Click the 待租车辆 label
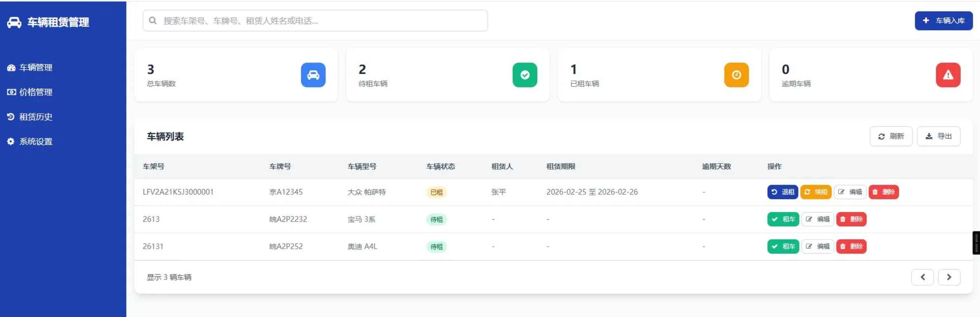The height and width of the screenshot is (317, 980). [x=373, y=84]
